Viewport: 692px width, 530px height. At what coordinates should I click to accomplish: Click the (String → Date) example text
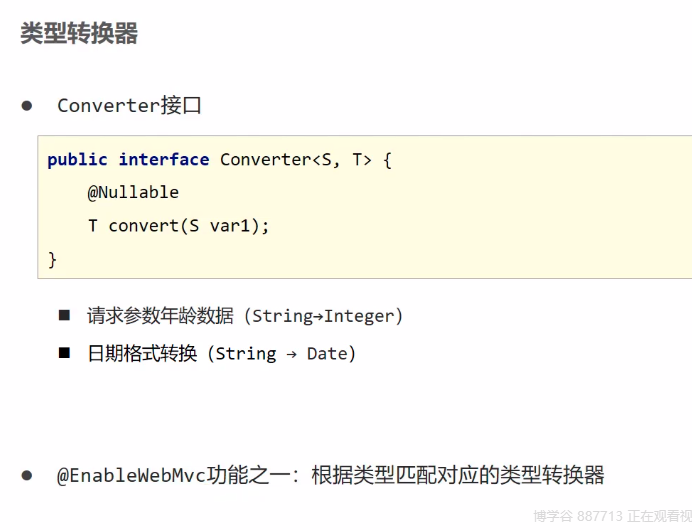click(281, 353)
